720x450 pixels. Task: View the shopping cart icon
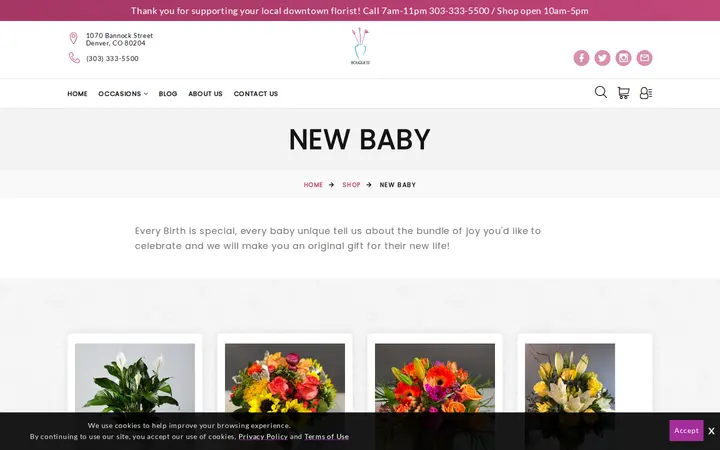[x=623, y=93]
